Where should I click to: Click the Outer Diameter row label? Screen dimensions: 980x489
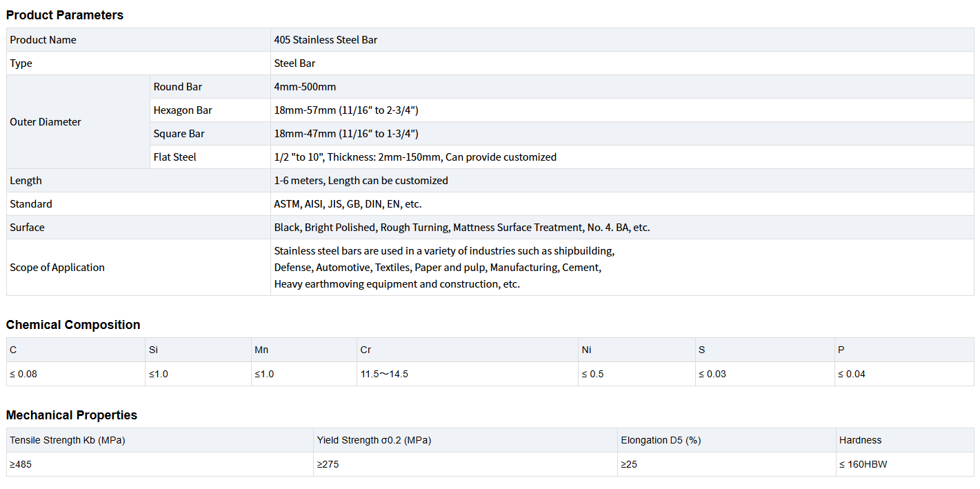pos(46,122)
